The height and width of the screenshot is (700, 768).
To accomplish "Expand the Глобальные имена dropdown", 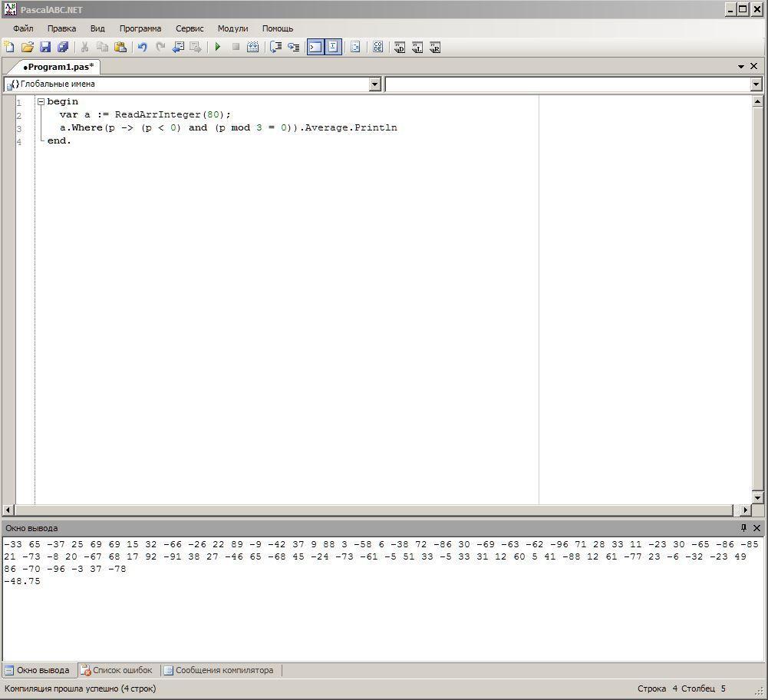I will (x=375, y=84).
